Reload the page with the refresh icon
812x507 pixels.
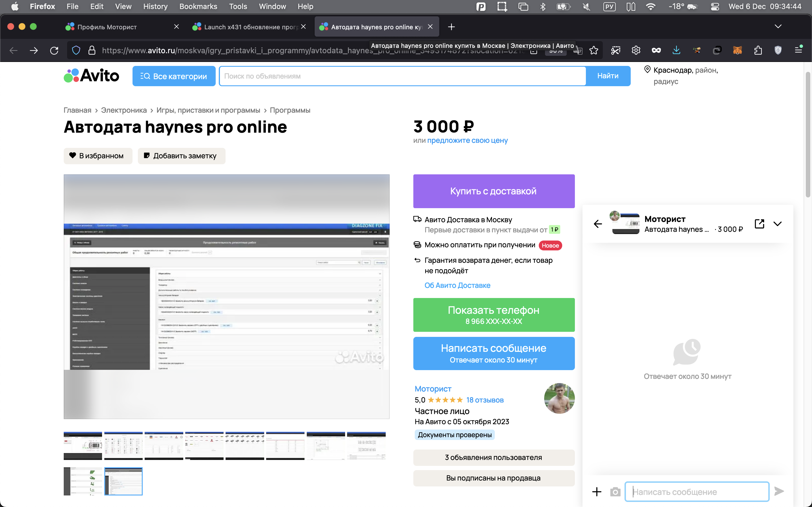[54, 50]
